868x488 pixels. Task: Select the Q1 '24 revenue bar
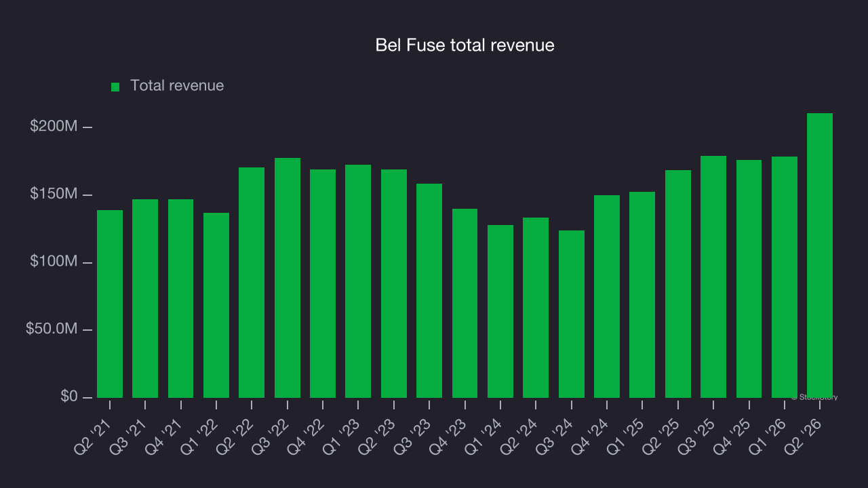[x=500, y=311]
